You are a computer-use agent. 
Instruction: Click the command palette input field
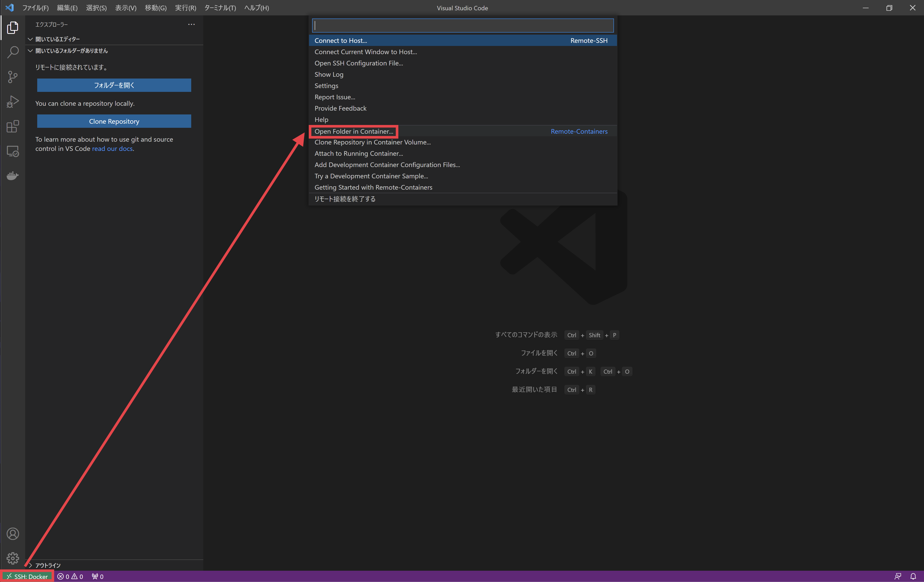pyautogui.click(x=462, y=25)
